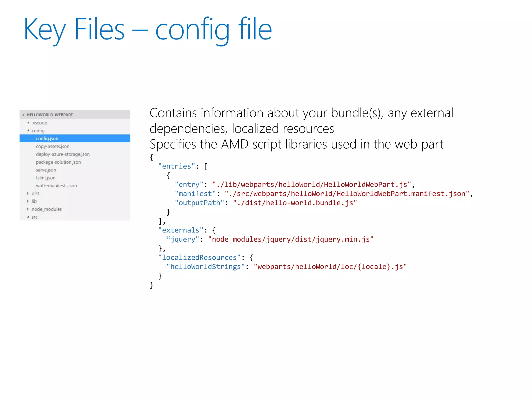Click the "externals" key in the code
532x399 pixels.
tap(181, 230)
